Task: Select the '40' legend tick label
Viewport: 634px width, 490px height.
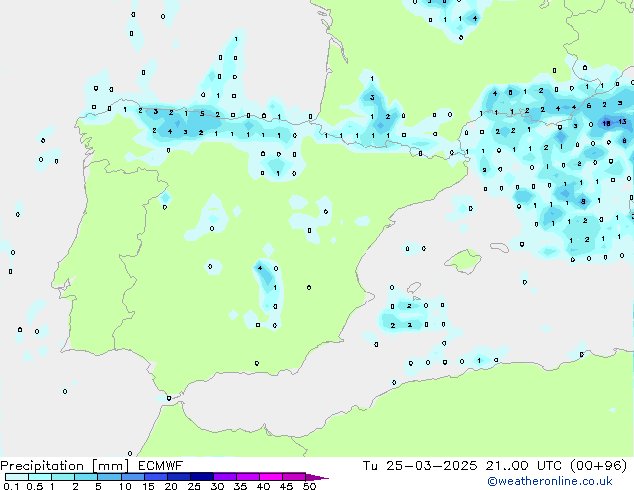Action: [263, 486]
